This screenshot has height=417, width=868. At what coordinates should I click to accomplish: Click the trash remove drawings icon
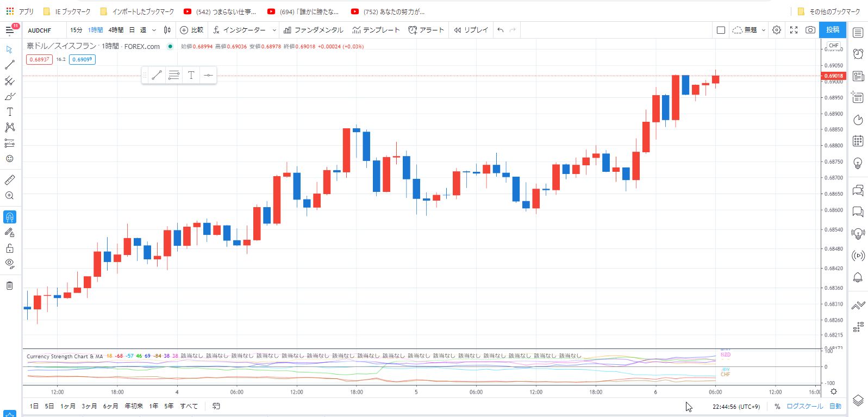[x=9, y=285]
